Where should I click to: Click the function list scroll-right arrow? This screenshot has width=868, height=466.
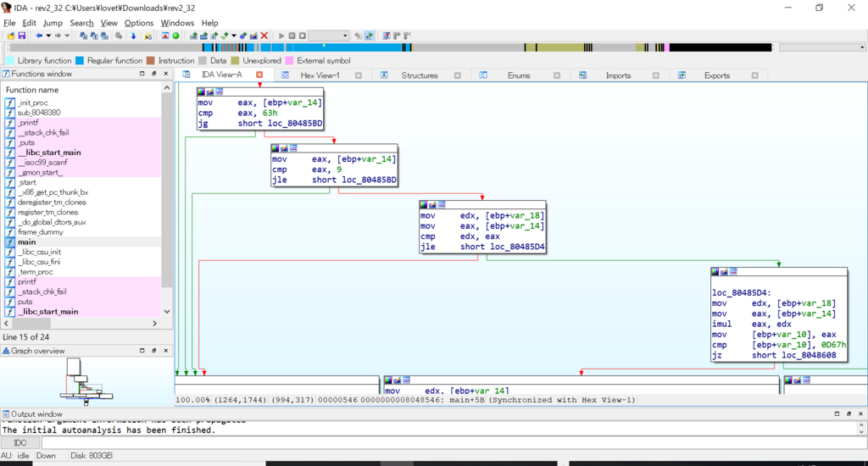pos(154,323)
